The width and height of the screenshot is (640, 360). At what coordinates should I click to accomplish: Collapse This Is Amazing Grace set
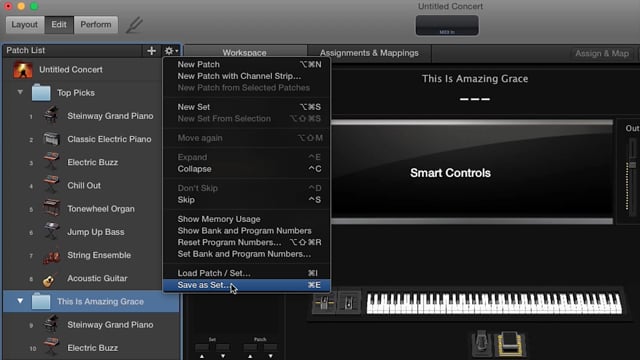tap(20, 301)
